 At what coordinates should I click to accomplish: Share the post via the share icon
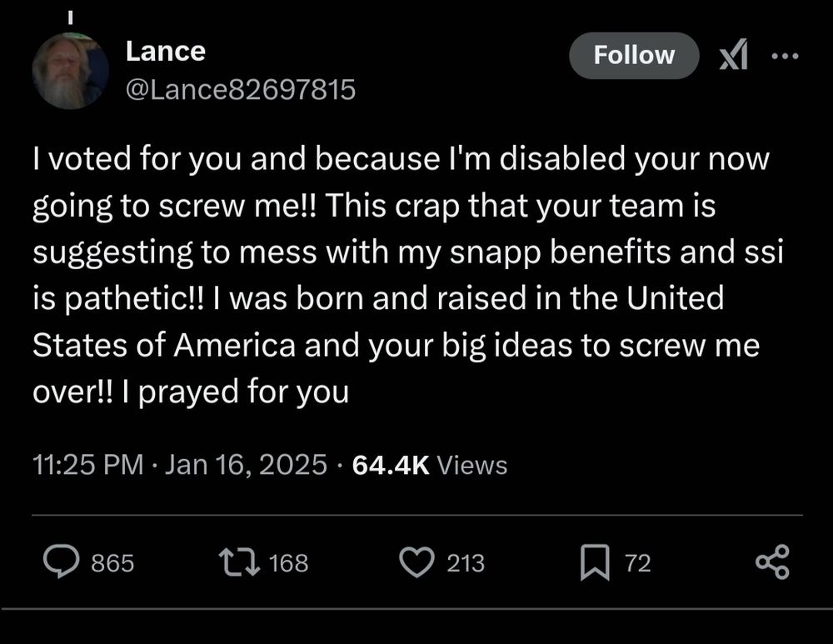point(772,563)
